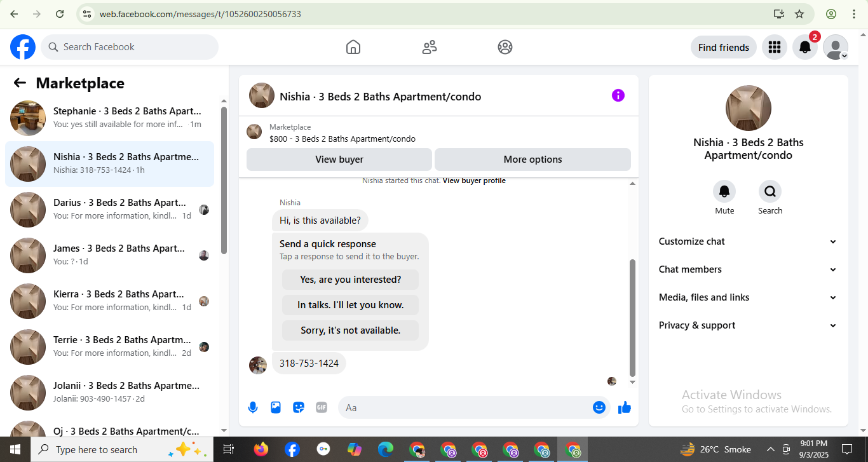This screenshot has width=868, height=462.
Task: Open More options for this listing
Action: (532, 160)
